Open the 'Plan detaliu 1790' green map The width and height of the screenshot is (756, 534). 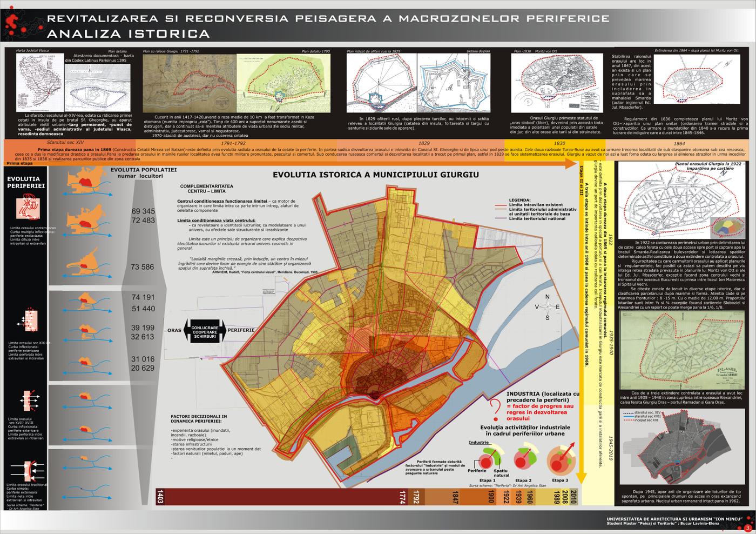pyautogui.click(x=283, y=83)
